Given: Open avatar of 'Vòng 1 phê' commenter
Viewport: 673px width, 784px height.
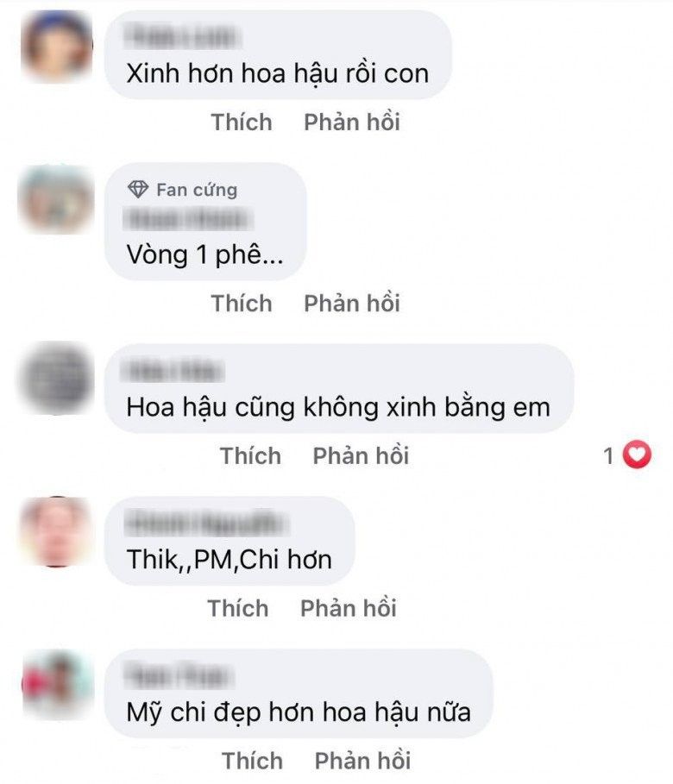Looking at the screenshot, I should tap(56, 199).
